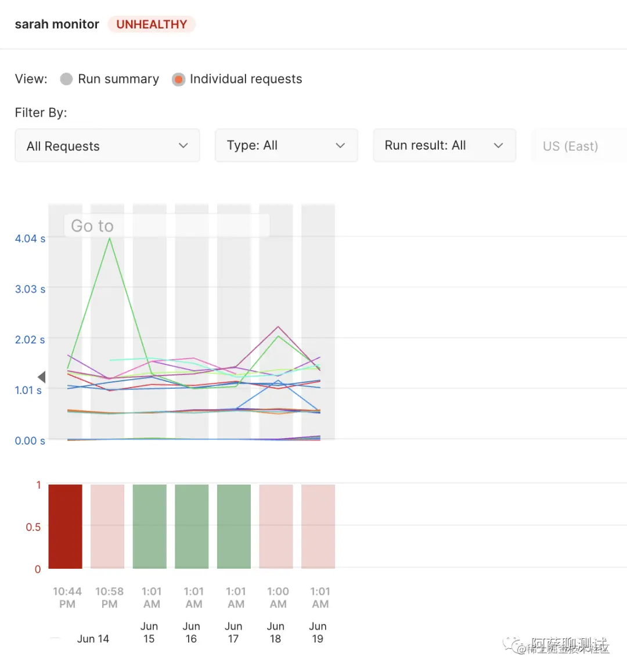Click the Jun 17 date label

(x=233, y=633)
